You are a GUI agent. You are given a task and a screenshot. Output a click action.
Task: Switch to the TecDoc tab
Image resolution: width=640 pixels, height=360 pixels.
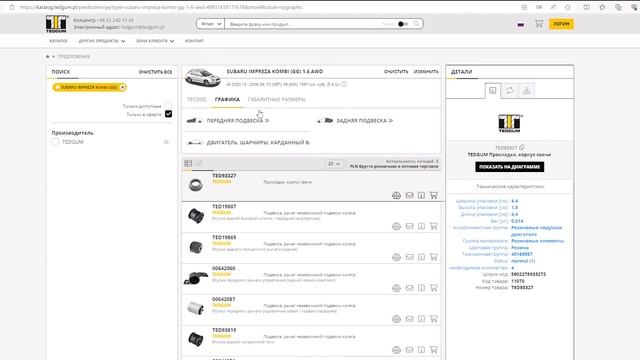pyautogui.click(x=196, y=100)
